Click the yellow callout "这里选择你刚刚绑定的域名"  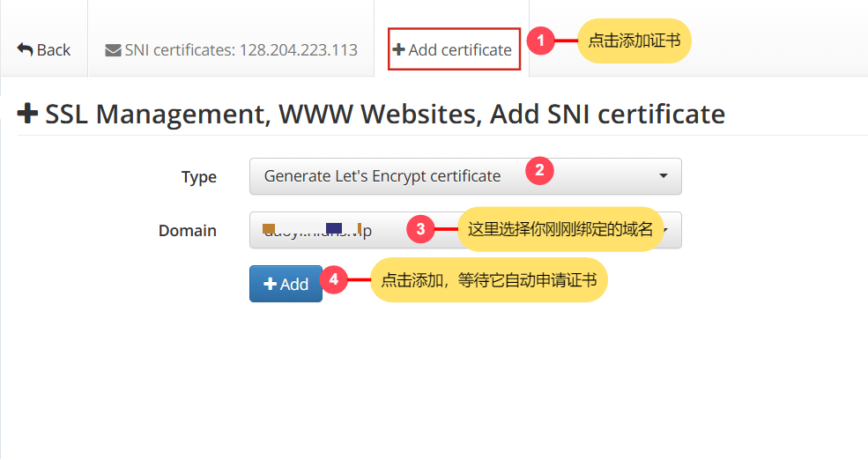click(x=560, y=230)
